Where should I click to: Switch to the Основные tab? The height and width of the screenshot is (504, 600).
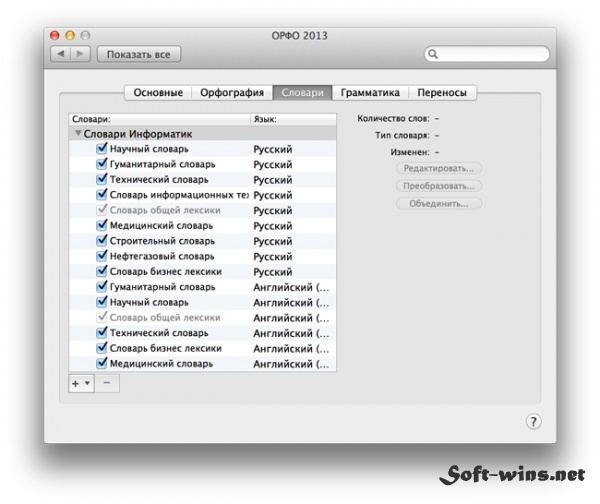[x=158, y=93]
